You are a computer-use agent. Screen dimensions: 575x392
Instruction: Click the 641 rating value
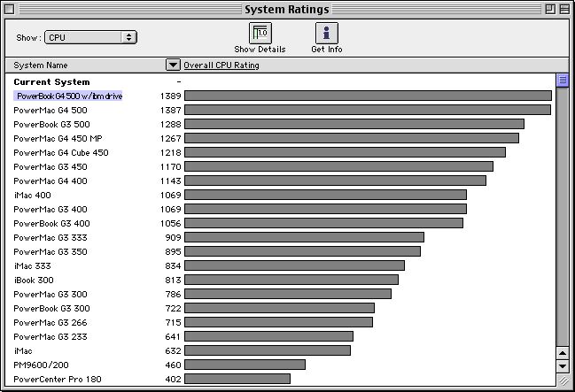click(173, 337)
